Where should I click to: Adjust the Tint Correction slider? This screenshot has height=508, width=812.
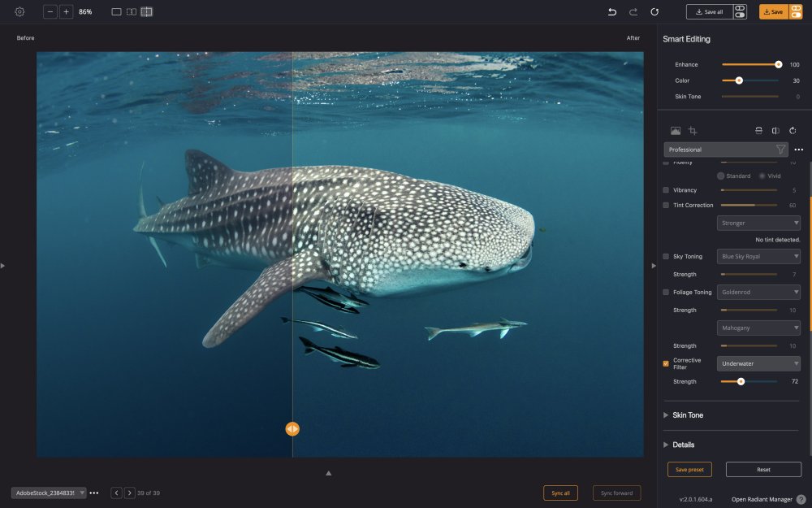(x=749, y=206)
